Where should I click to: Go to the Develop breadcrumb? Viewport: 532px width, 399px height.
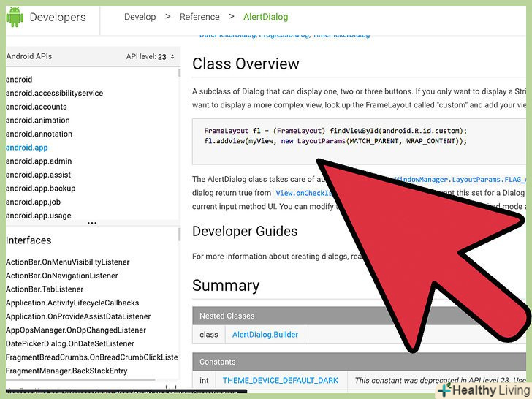coord(140,17)
